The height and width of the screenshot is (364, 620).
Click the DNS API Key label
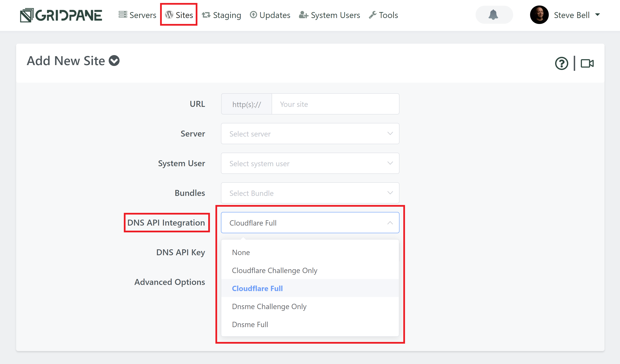tap(181, 252)
